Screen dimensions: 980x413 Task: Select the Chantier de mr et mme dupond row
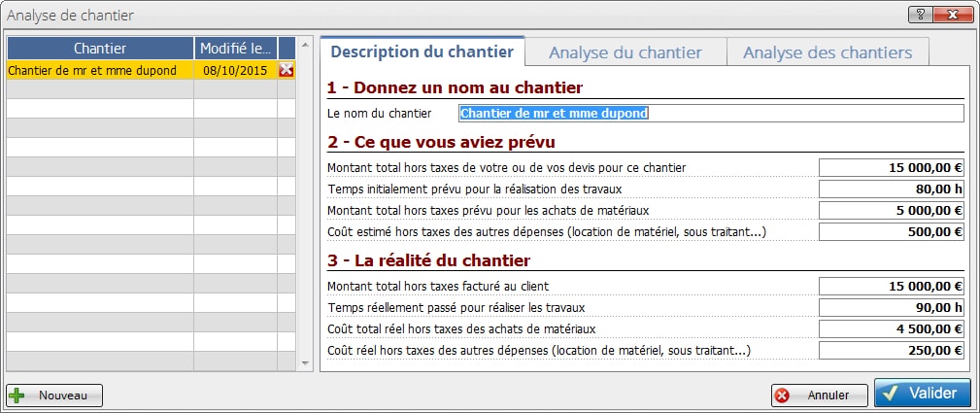coord(100,70)
